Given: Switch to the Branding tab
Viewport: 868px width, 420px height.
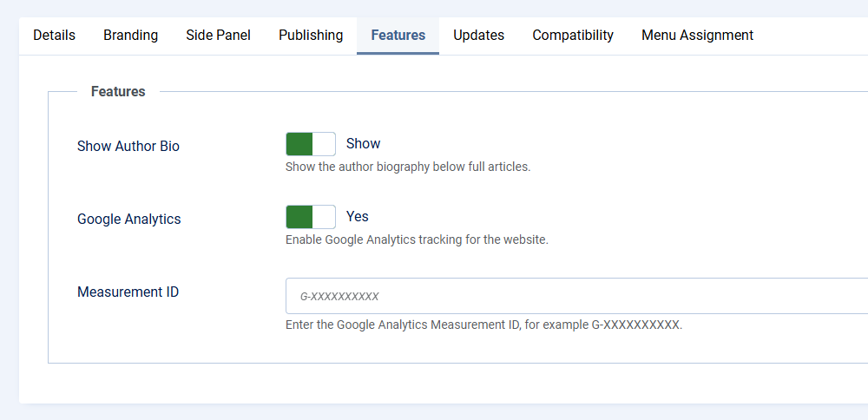Looking at the screenshot, I should (131, 36).
